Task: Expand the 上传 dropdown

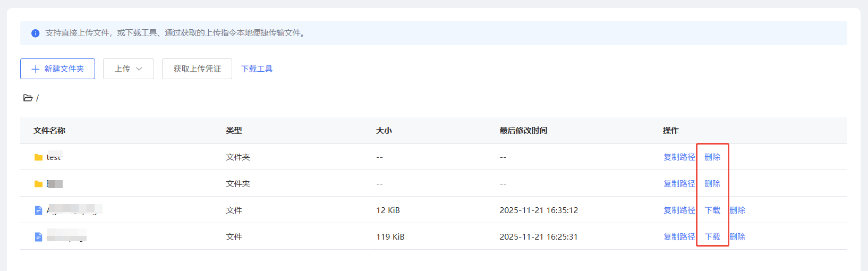Action: pos(129,69)
